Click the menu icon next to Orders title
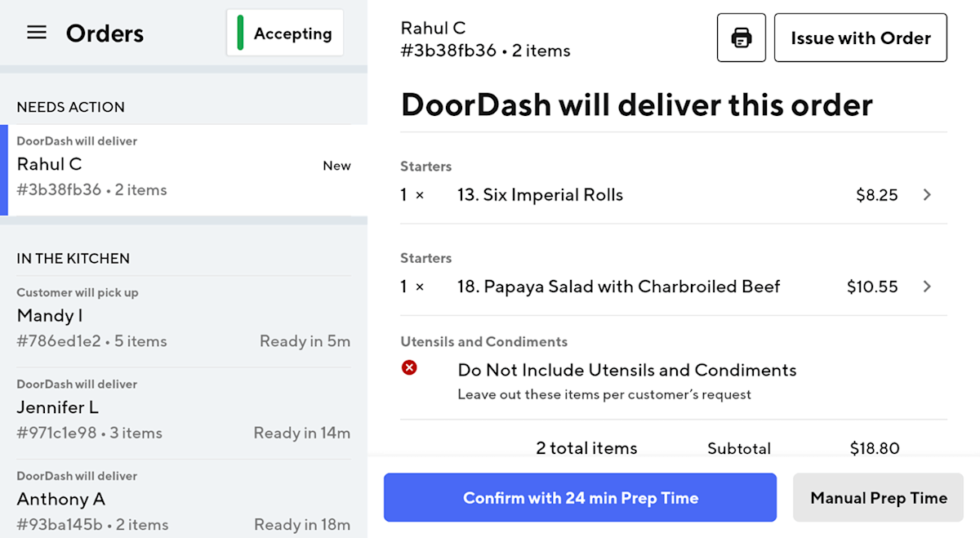Screen dimensions: 980x538 (36, 32)
